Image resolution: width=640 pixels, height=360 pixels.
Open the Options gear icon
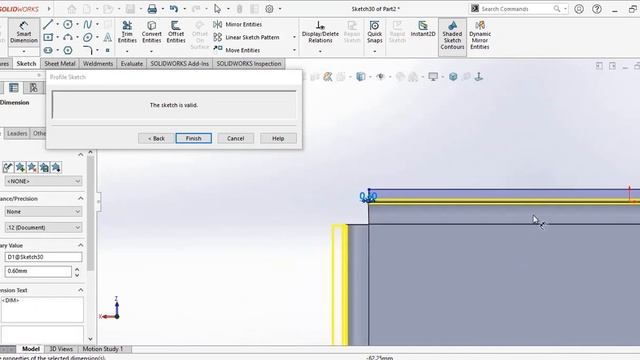pyautogui.click(x=269, y=9)
